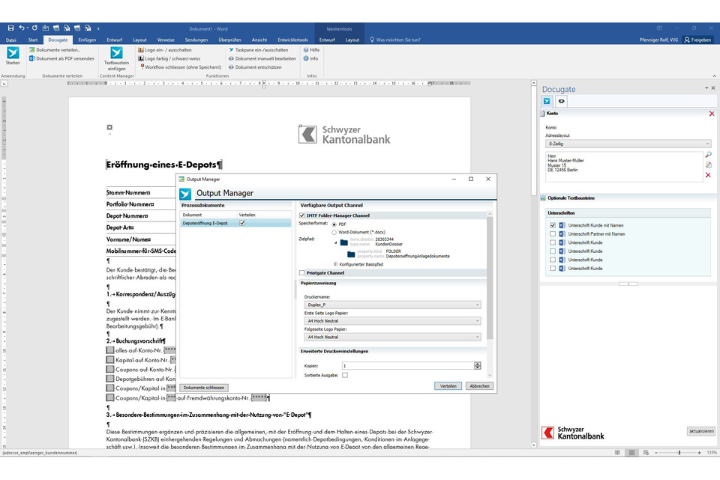The width and height of the screenshot is (720, 480).
Task: Check the Sortierte Ausgabe checkbox
Action: tap(345, 375)
